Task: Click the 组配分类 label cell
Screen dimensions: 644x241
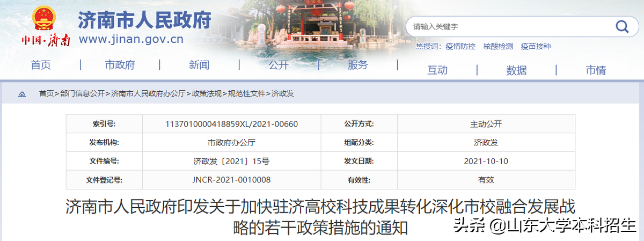Action: pyautogui.click(x=359, y=143)
